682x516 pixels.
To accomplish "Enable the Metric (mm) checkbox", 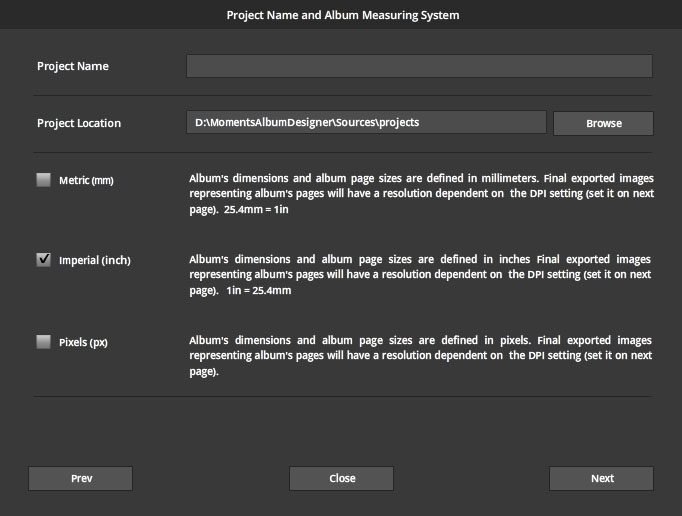I will [x=43, y=180].
